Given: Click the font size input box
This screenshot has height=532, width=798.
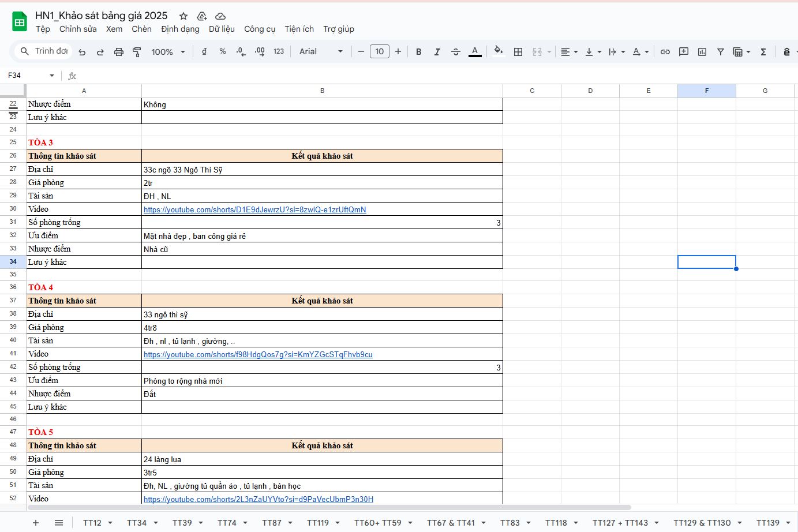Looking at the screenshot, I should pos(379,51).
